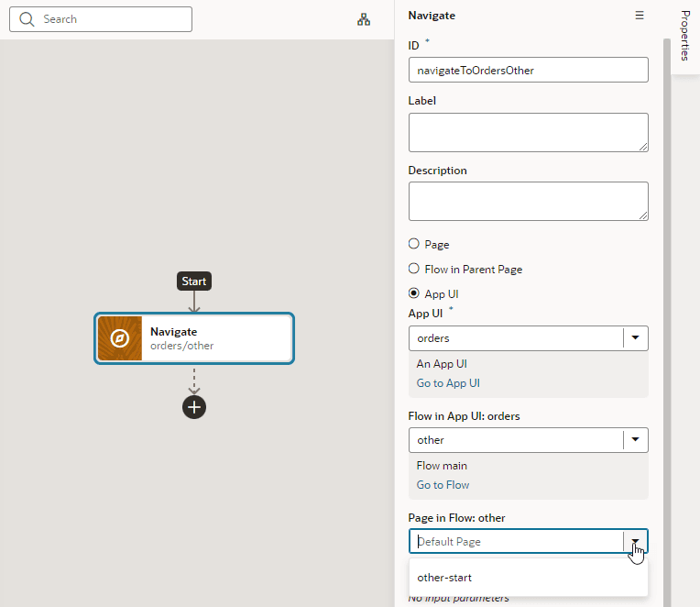The width and height of the screenshot is (700, 607).
Task: Click the 'Flow main' description text
Action: [x=442, y=466]
